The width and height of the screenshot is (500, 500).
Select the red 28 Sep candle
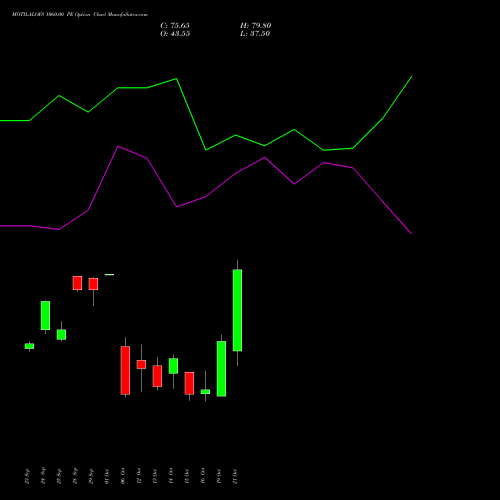pos(77,283)
